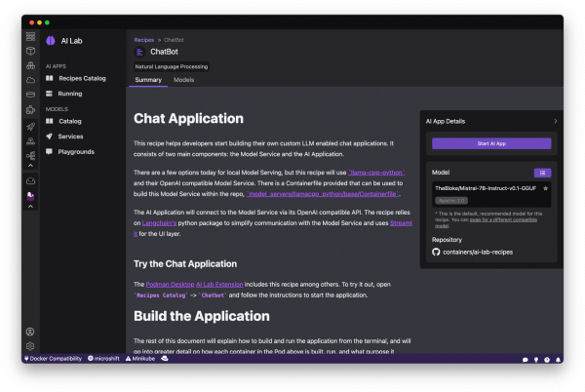Open the Accounts icon at the rail bottom
Screen dimensions: 585x392
[30, 332]
